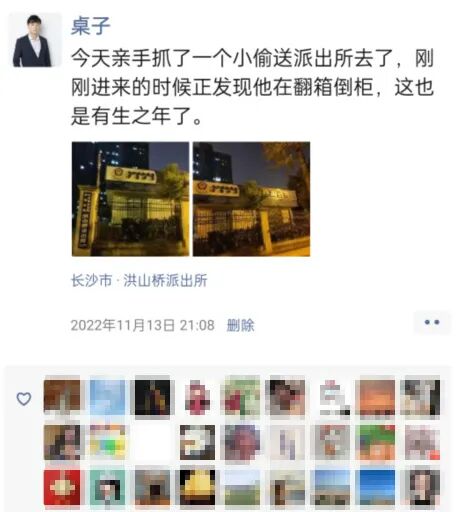Tap the two-dot comment menu button
This screenshot has height=512, width=472.
click(432, 322)
